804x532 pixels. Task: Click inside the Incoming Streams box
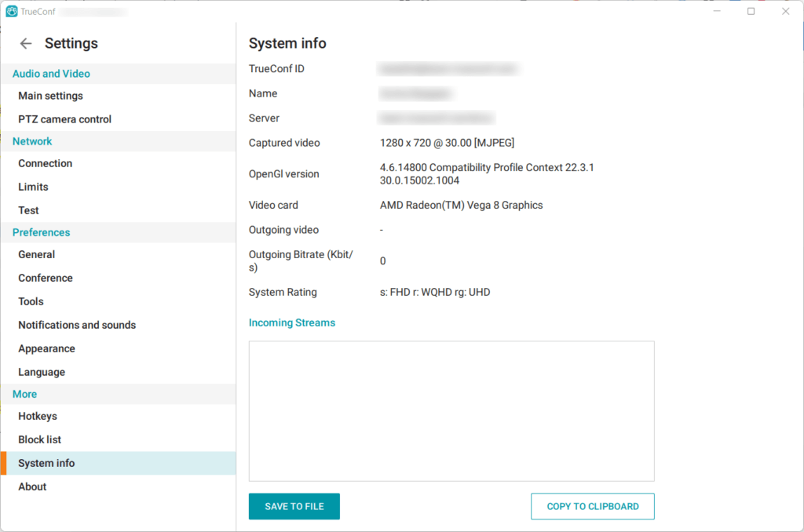[451, 410]
